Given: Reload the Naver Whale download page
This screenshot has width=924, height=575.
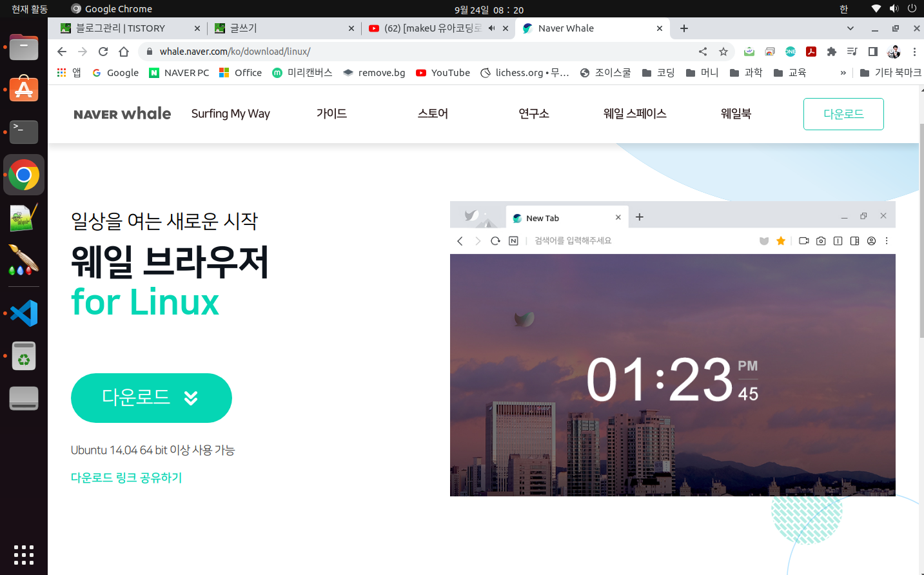Looking at the screenshot, I should (103, 52).
